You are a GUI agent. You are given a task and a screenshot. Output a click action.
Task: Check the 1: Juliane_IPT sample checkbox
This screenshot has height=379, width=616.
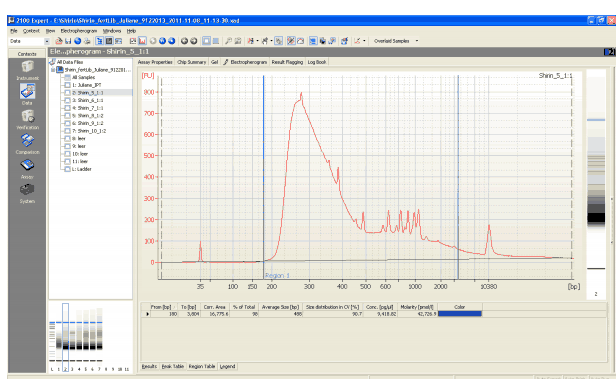point(67,85)
